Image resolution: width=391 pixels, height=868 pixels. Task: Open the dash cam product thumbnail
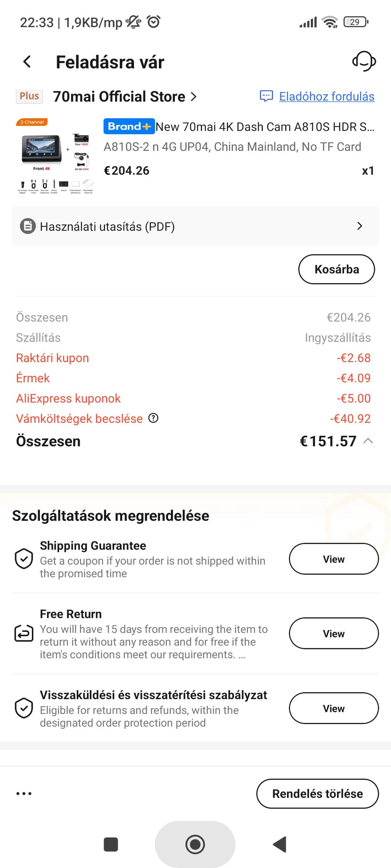click(x=55, y=156)
